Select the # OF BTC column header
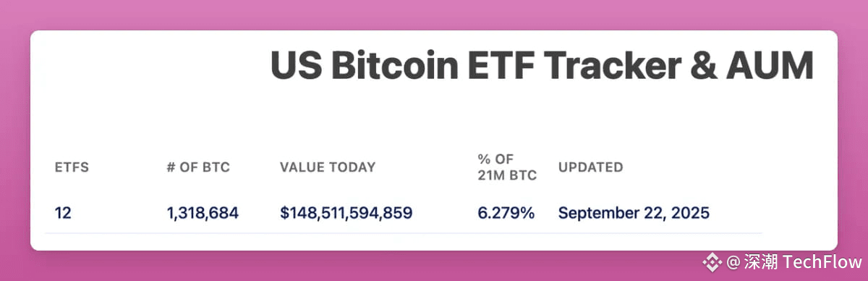The width and height of the screenshot is (868, 281). tap(197, 167)
